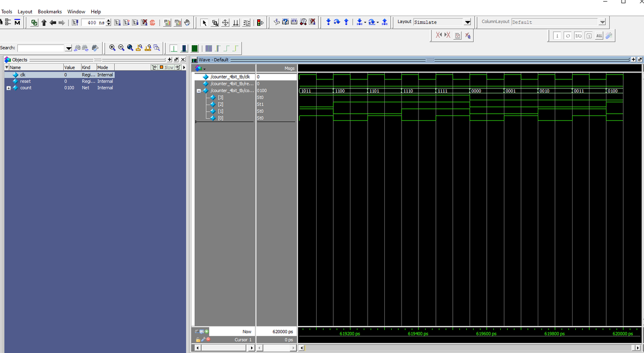The image size is (644, 353).
Task: Click the ALL filter button in toolbar
Action: coord(598,35)
